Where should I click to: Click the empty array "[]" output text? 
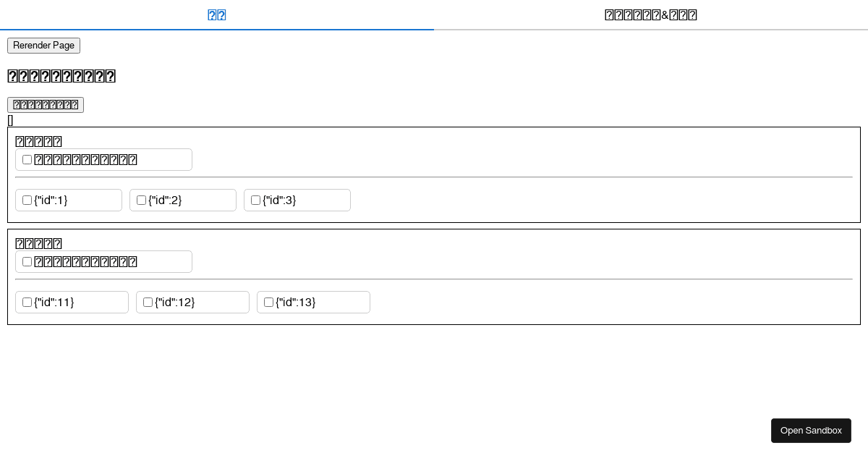click(9, 120)
